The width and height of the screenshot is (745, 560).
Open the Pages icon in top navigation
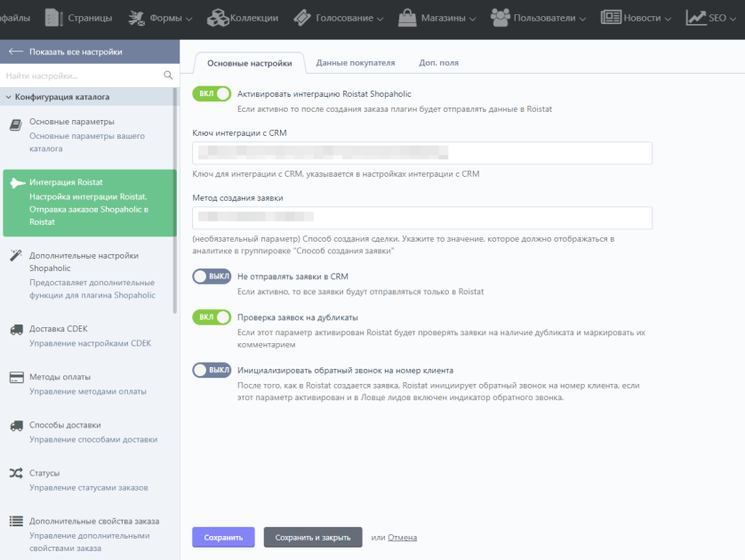[x=53, y=18]
